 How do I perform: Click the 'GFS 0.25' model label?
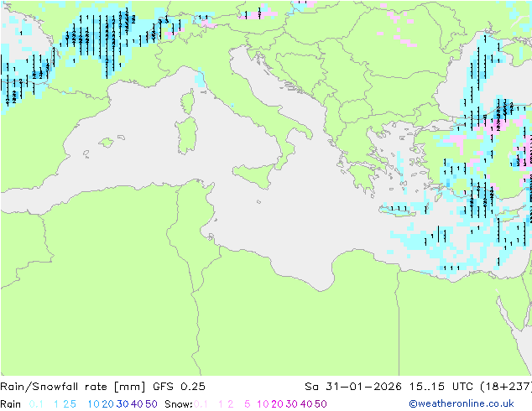pos(179,387)
